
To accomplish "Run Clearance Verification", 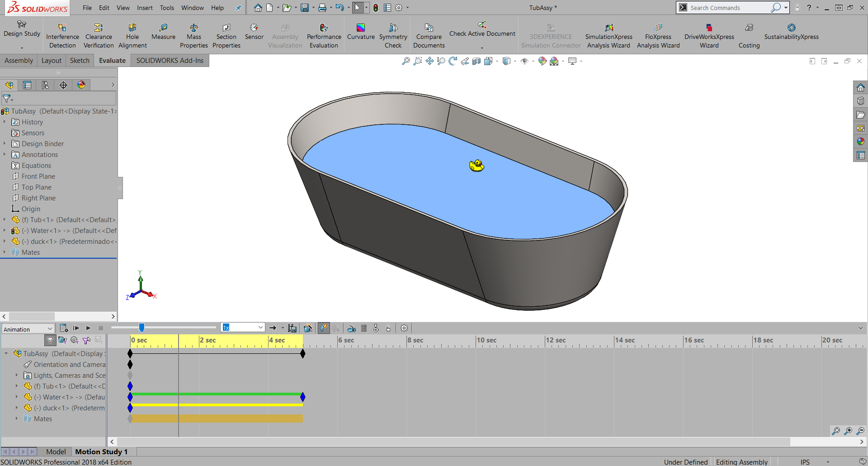I will pyautogui.click(x=99, y=36).
